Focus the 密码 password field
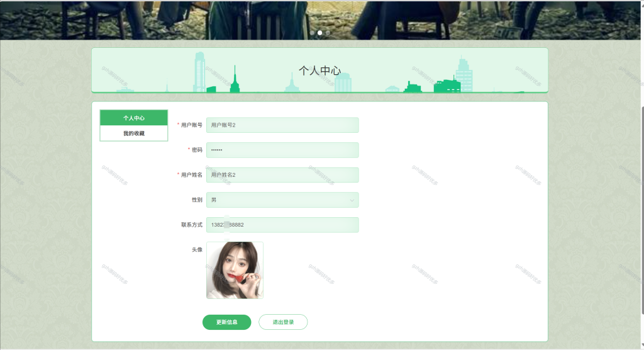This screenshot has height=350, width=644. pos(282,150)
